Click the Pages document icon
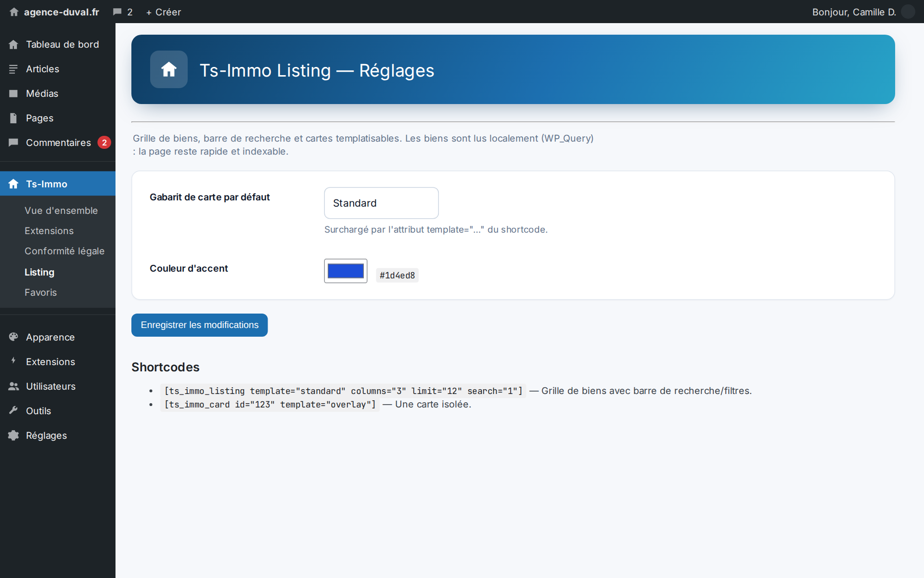The height and width of the screenshot is (578, 924). (13, 118)
